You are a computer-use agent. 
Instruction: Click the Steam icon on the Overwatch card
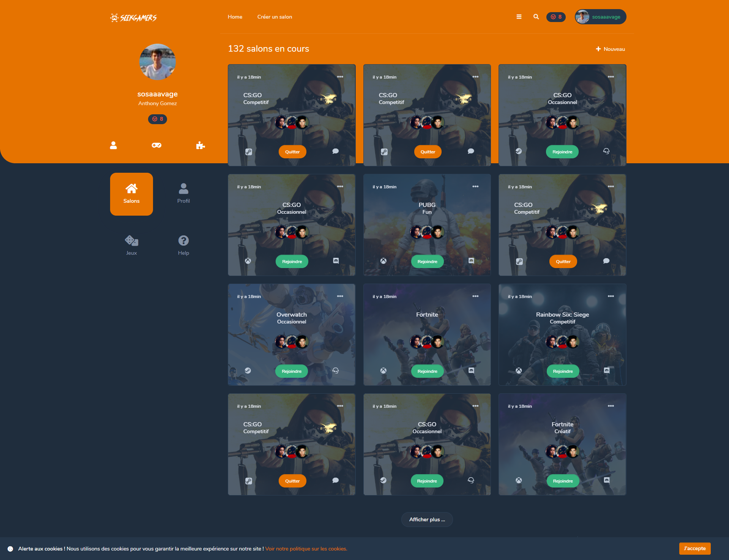[x=248, y=371]
